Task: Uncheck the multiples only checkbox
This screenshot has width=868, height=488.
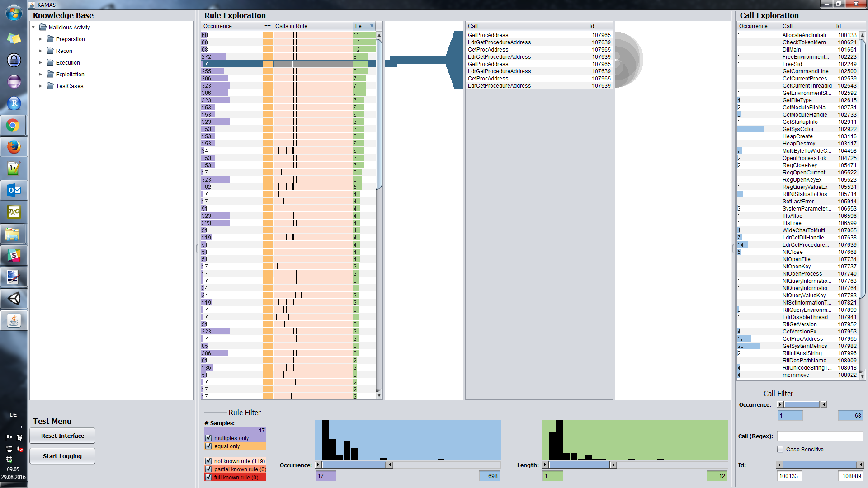Action: (x=208, y=438)
